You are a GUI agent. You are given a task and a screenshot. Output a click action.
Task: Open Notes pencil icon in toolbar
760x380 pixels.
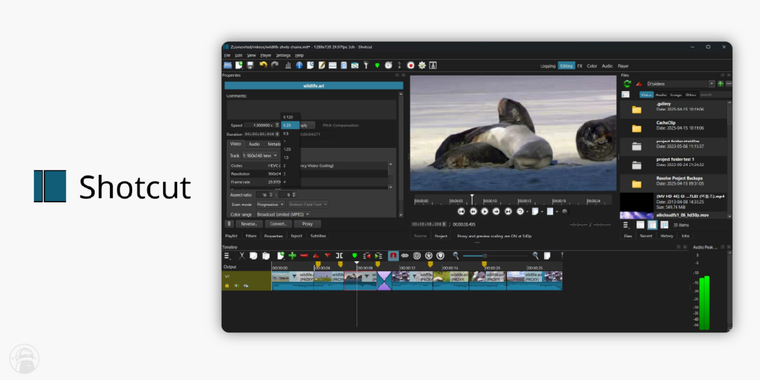click(321, 65)
